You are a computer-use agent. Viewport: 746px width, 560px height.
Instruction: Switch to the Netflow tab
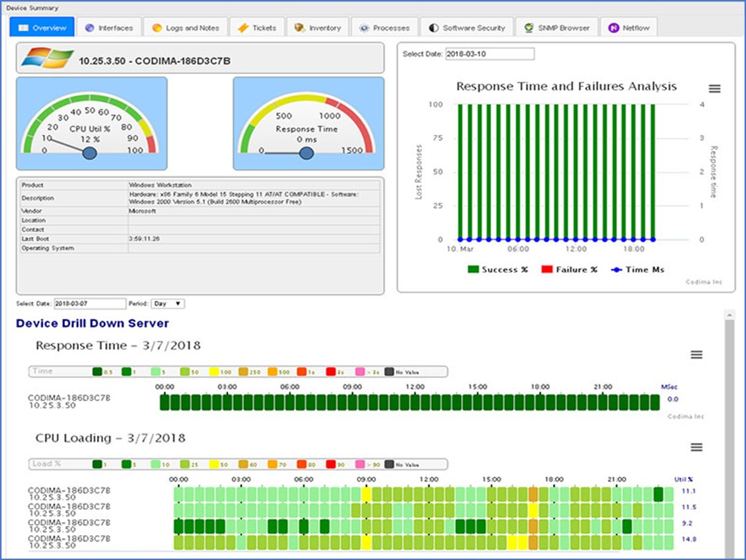[x=629, y=28]
